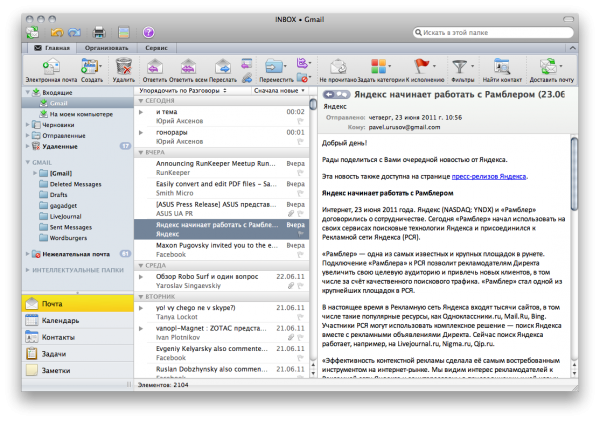Click the Переместить folder icon
The height and width of the screenshot is (421, 600).
click(274, 67)
